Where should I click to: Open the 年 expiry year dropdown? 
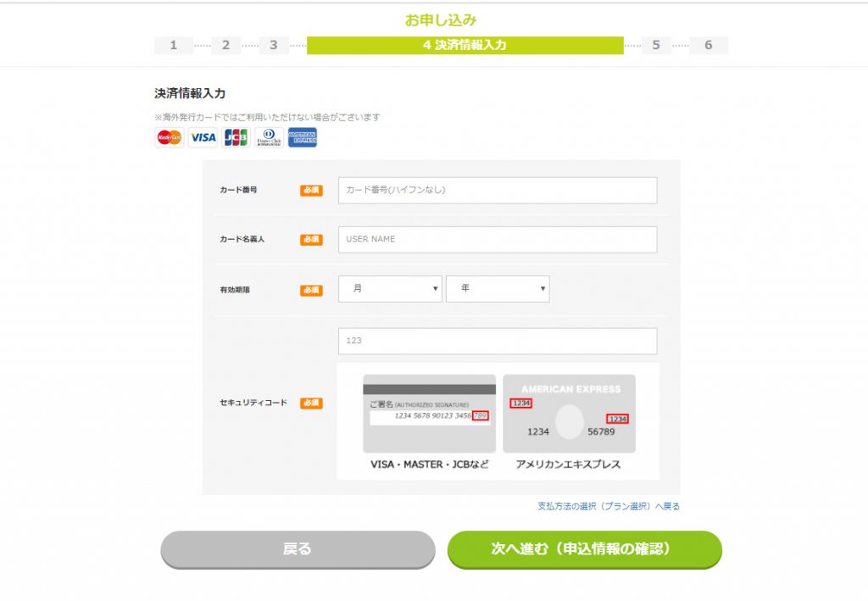pyautogui.click(x=498, y=289)
